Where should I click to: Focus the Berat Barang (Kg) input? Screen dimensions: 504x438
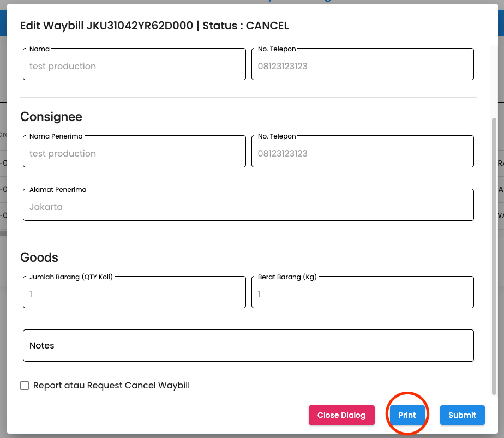pos(362,294)
